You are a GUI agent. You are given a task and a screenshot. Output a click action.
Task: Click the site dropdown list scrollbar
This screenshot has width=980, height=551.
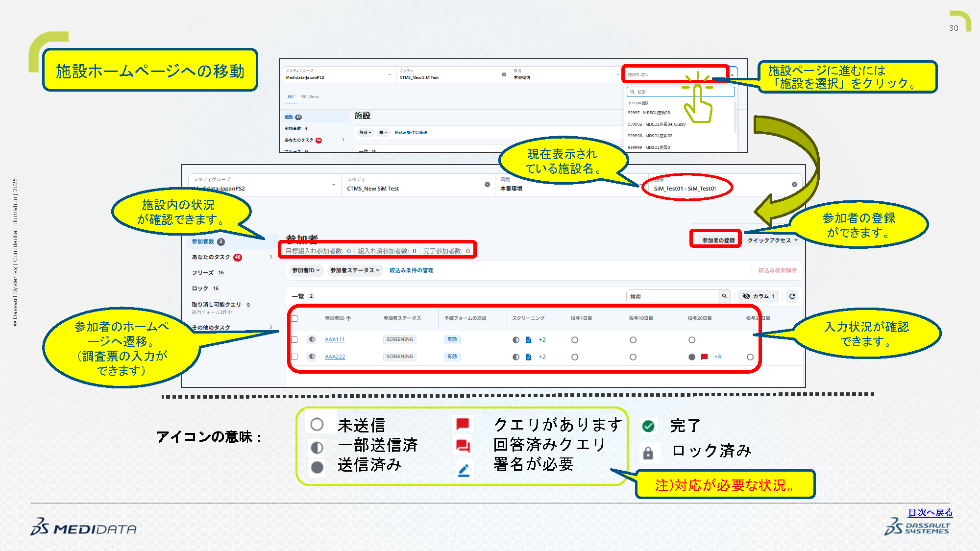(x=735, y=118)
